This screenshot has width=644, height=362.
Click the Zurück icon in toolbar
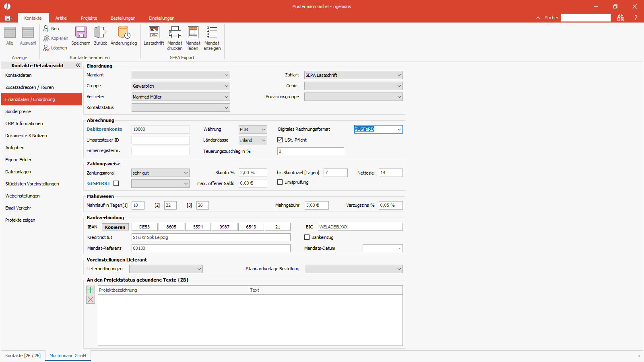100,33
